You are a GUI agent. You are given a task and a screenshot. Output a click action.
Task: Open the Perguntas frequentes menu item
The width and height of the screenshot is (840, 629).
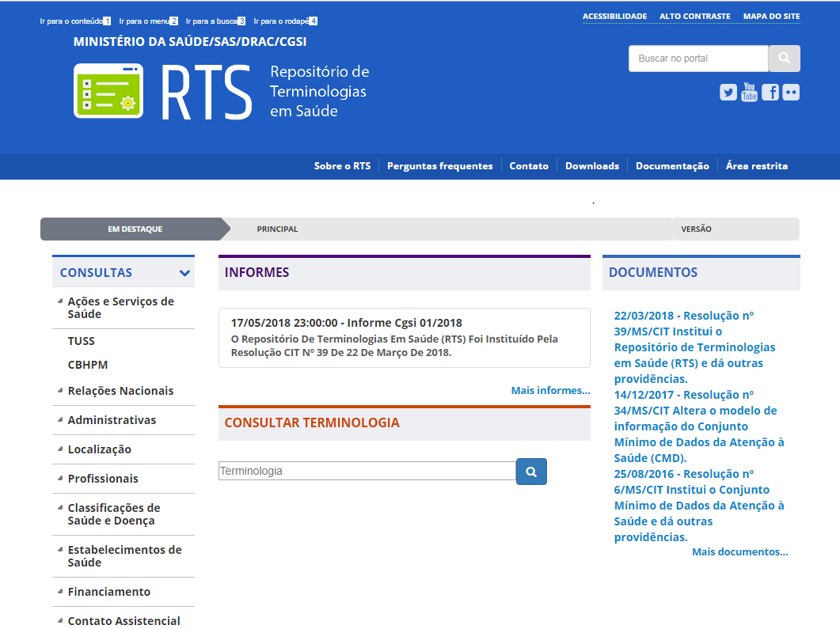[439, 166]
